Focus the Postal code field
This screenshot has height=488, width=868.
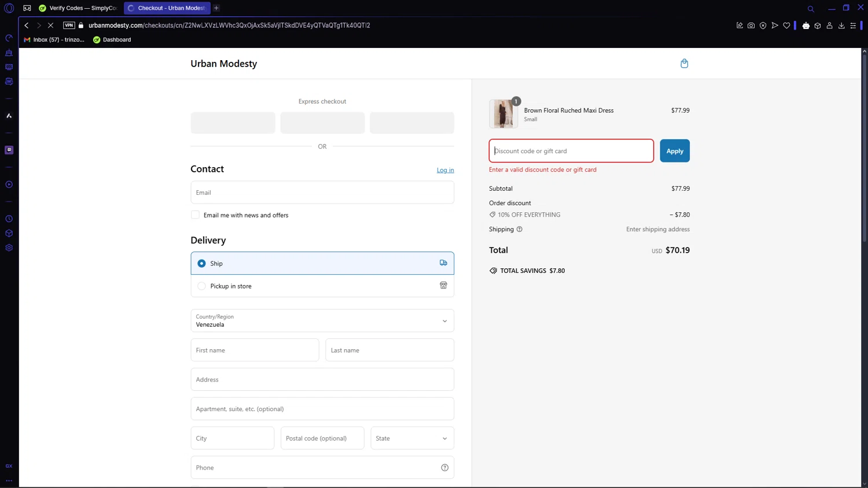tap(322, 438)
